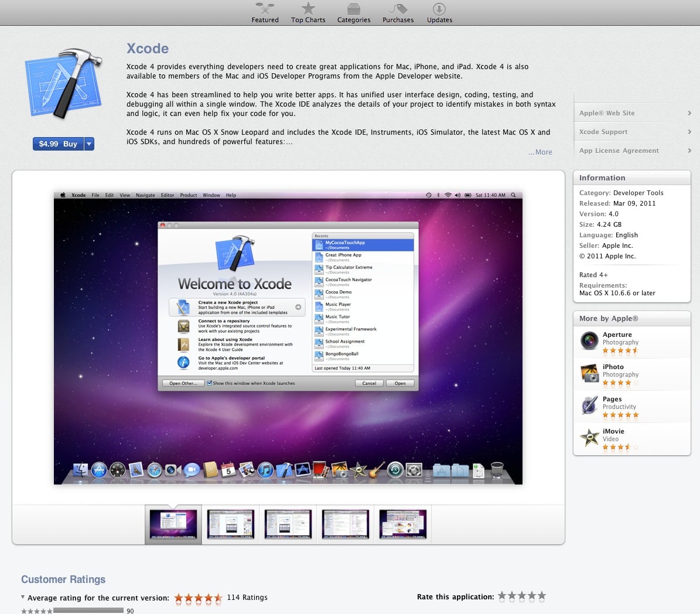The height and width of the screenshot is (614, 700).
Task: Open the Featured section icon
Action: (x=265, y=8)
